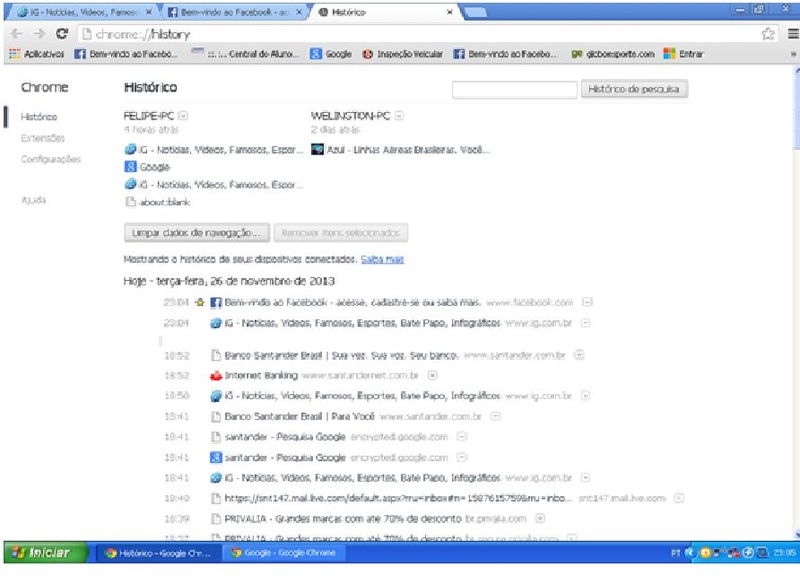Click the history search input field
Image resolution: width=800 pixels, height=576 pixels.
point(514,89)
